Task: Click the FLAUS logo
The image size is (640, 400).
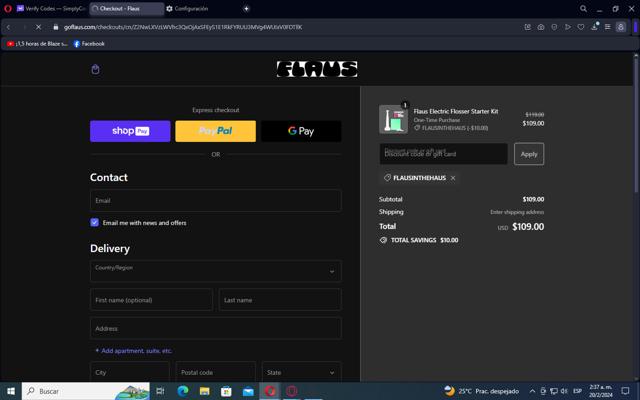Action: (317, 69)
